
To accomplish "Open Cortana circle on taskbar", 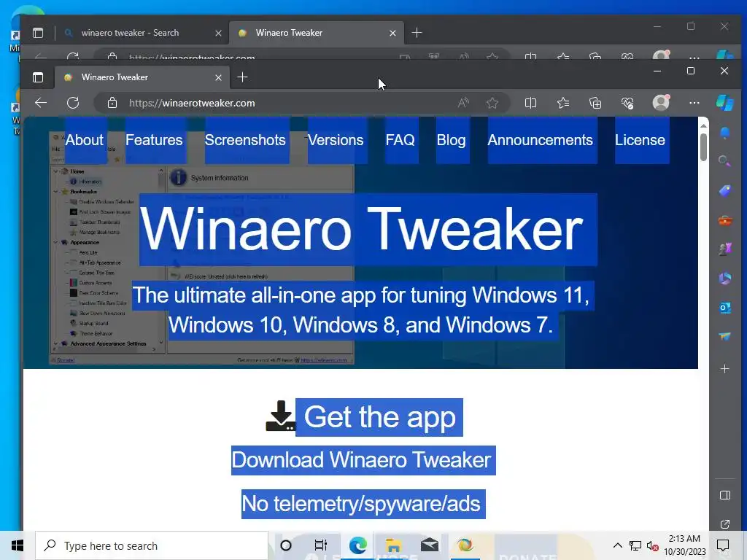I will [x=286, y=545].
